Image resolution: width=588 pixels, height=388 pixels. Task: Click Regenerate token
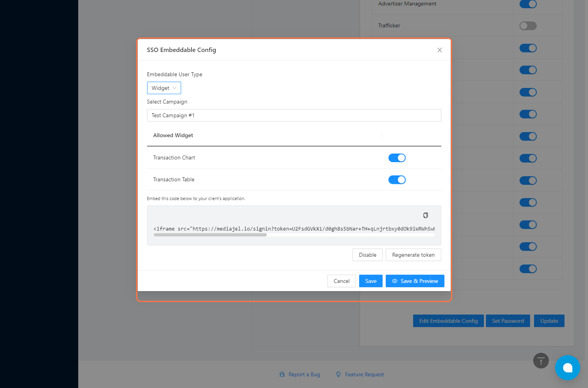pos(413,255)
